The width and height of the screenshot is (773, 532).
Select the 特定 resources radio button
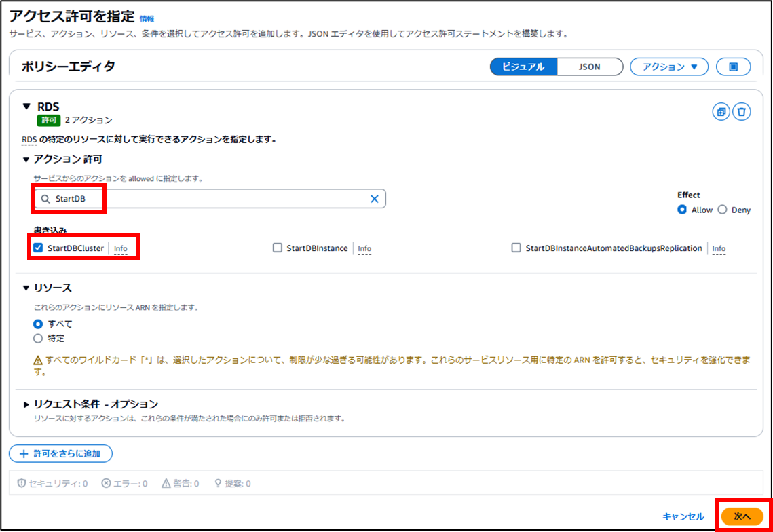pos(38,338)
